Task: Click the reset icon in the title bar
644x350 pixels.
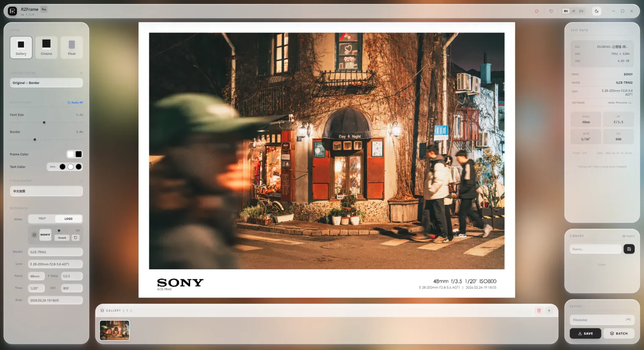Action: (x=551, y=11)
